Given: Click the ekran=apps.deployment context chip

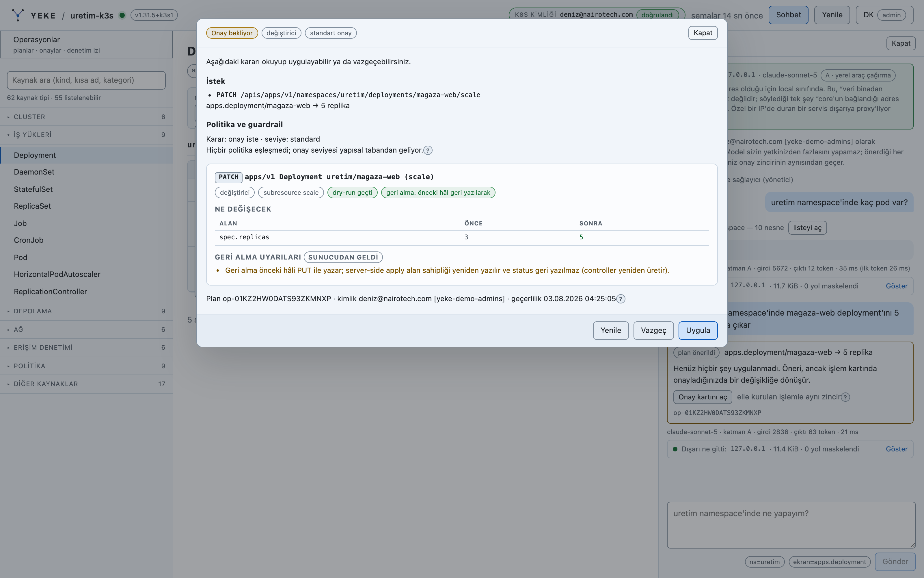Looking at the screenshot, I should [829, 562].
